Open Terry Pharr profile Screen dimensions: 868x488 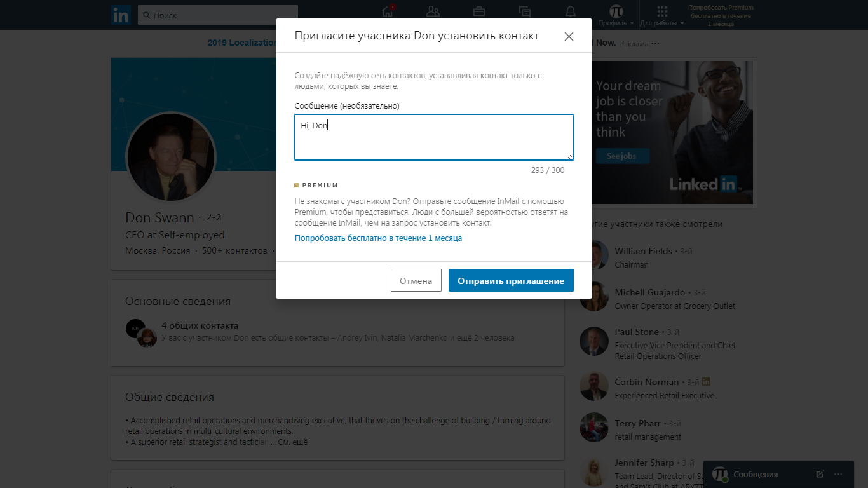pyautogui.click(x=638, y=423)
